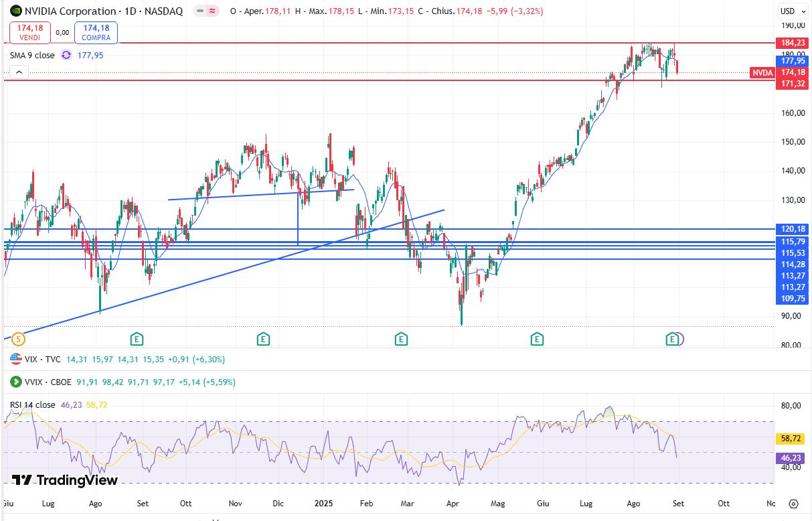The height and width of the screenshot is (521, 812).
Task: Select the SMA 9 close indicator legend
Action: click(x=32, y=56)
